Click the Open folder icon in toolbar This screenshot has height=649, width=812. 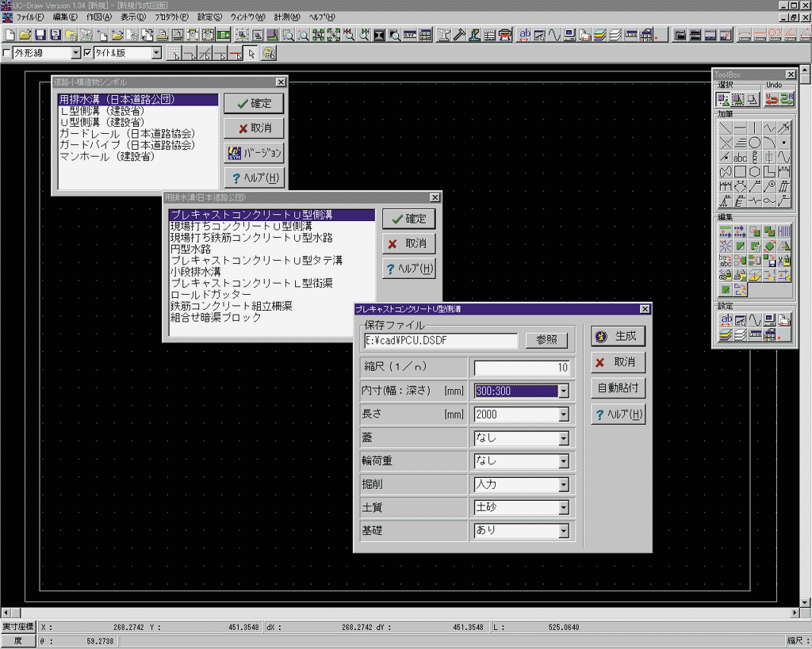25,35
